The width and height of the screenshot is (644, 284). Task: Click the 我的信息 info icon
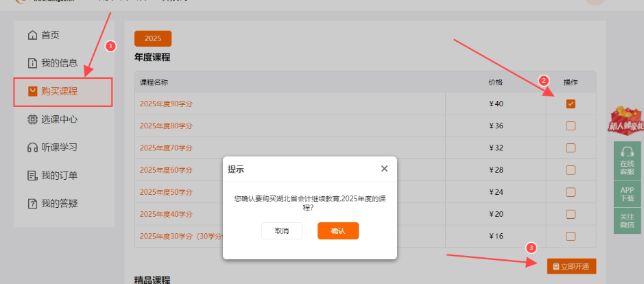coord(32,63)
